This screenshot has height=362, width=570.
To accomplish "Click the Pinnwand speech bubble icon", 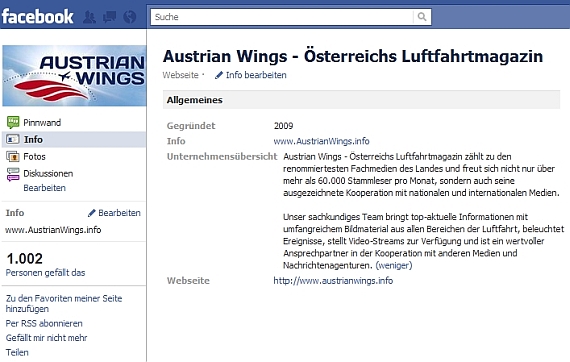I will [x=13, y=122].
